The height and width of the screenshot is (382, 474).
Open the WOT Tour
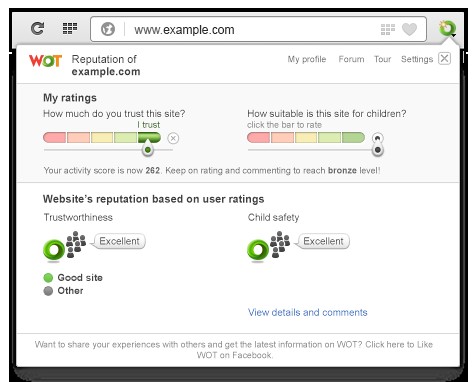coord(382,59)
